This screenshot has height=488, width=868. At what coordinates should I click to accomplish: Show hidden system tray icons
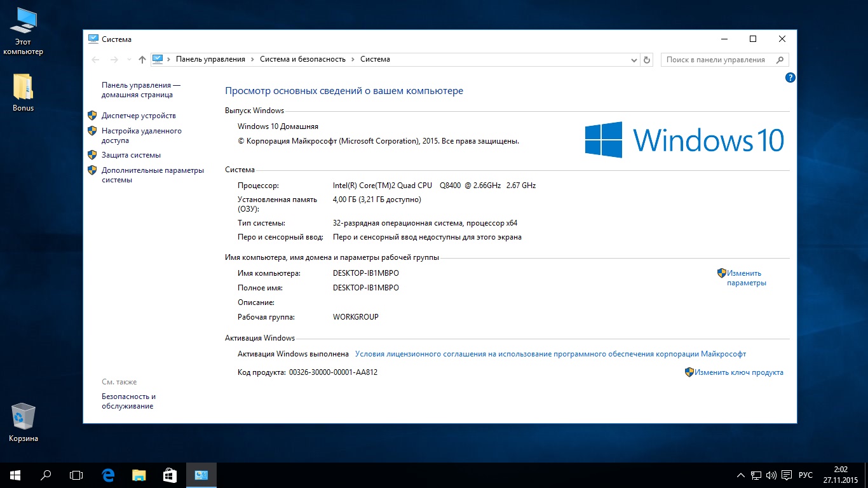[x=741, y=475]
